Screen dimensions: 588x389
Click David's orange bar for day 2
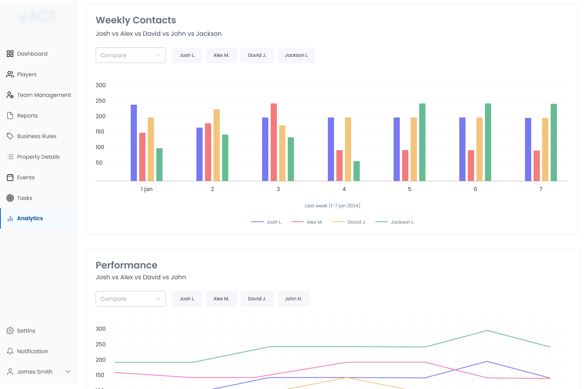pos(217,145)
